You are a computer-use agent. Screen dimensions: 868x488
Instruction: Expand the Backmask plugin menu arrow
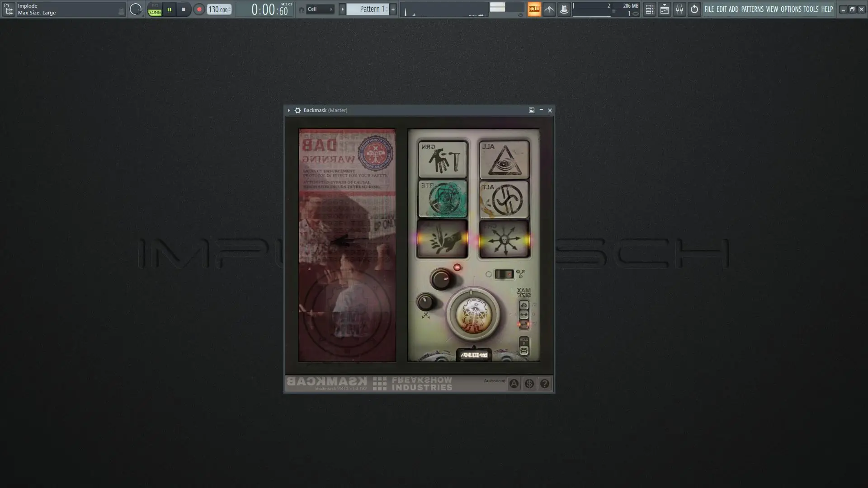point(288,110)
